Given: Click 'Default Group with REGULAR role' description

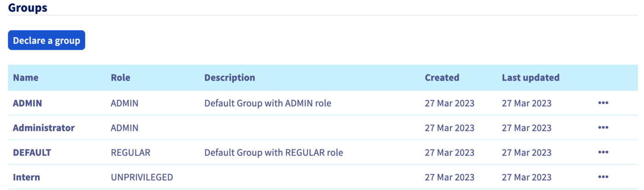Looking at the screenshot, I should click(274, 152).
